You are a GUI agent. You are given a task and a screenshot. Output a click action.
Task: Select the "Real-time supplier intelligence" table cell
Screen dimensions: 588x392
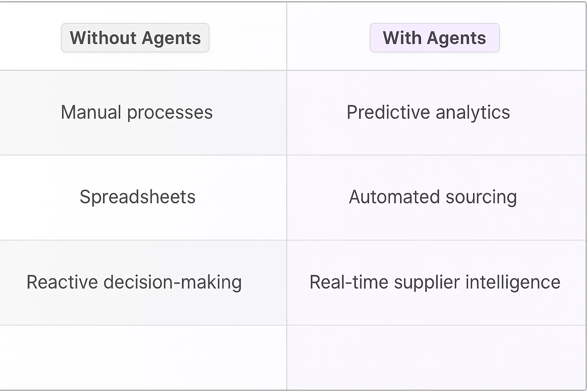(435, 282)
